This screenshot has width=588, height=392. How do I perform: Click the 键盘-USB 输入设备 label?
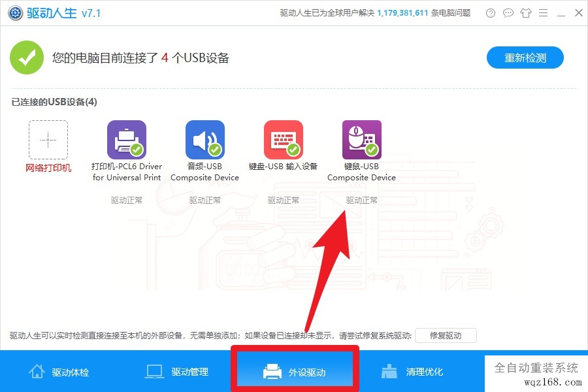pyautogui.click(x=284, y=166)
